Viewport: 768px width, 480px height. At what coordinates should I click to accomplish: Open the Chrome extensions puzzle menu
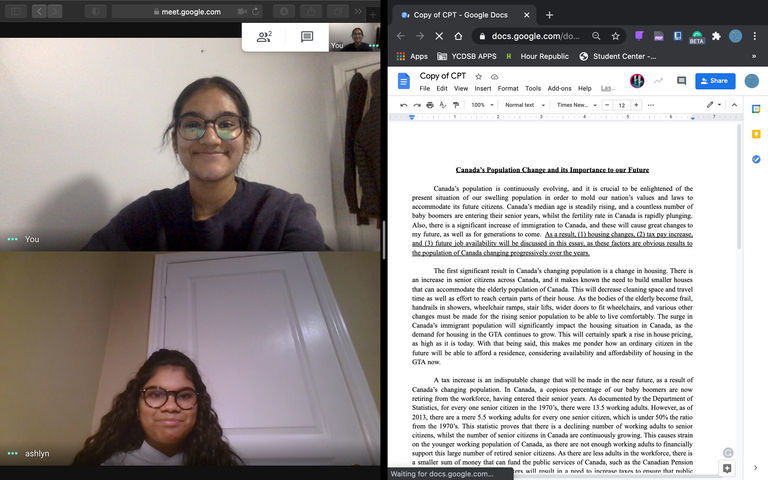(716, 36)
